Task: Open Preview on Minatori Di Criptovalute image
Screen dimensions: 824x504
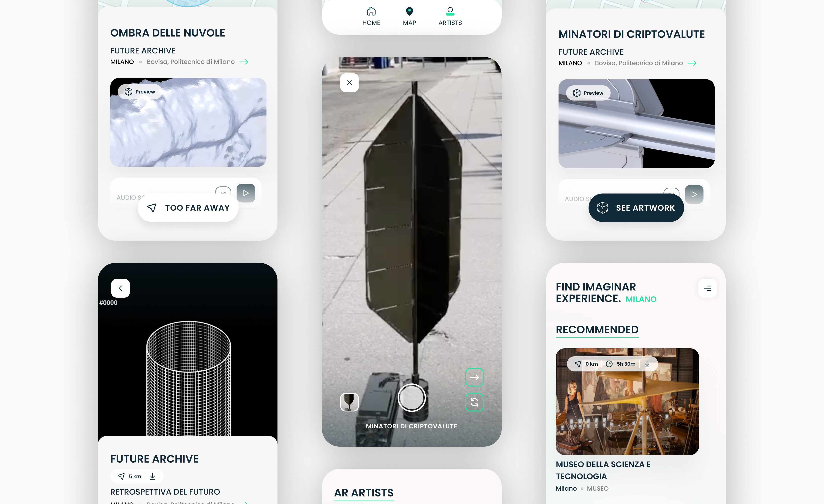Action: pos(588,93)
